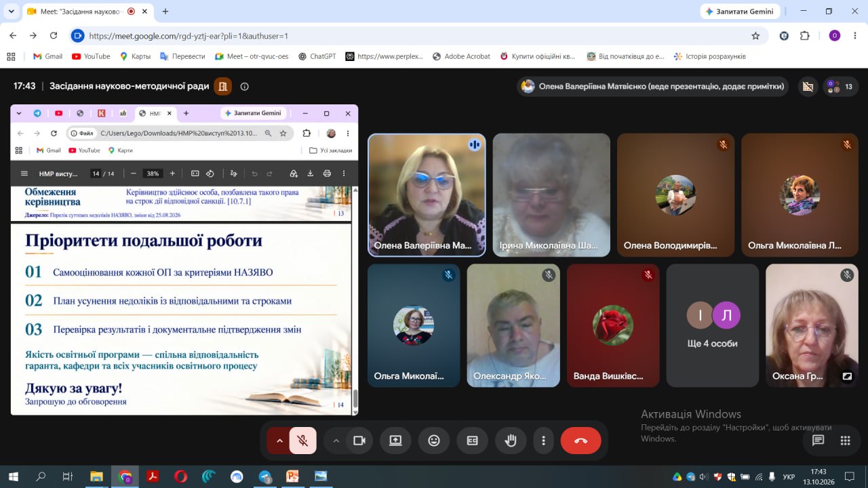Image resolution: width=868 pixels, height=488 pixels.
Task: Open a new browser tab
Action: coord(165,12)
